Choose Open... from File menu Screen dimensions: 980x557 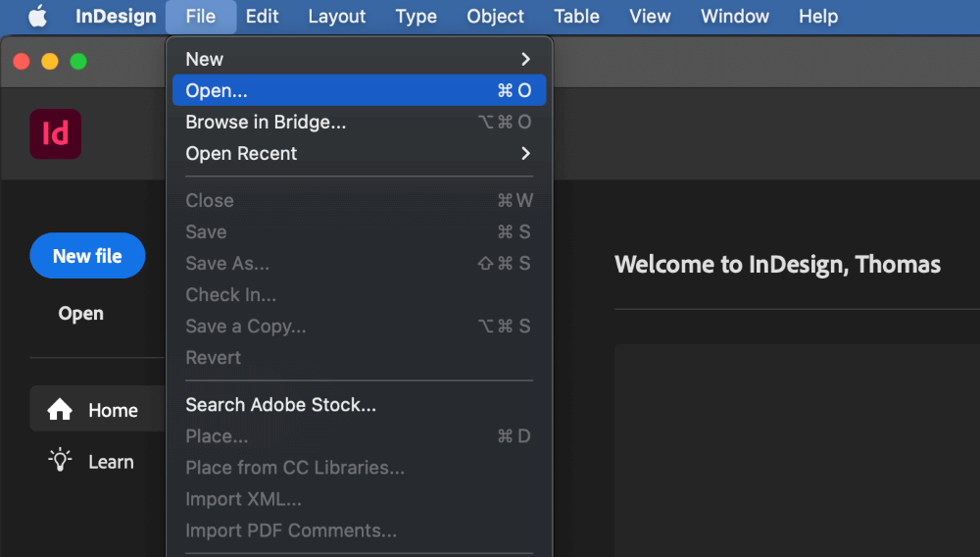[x=359, y=90]
